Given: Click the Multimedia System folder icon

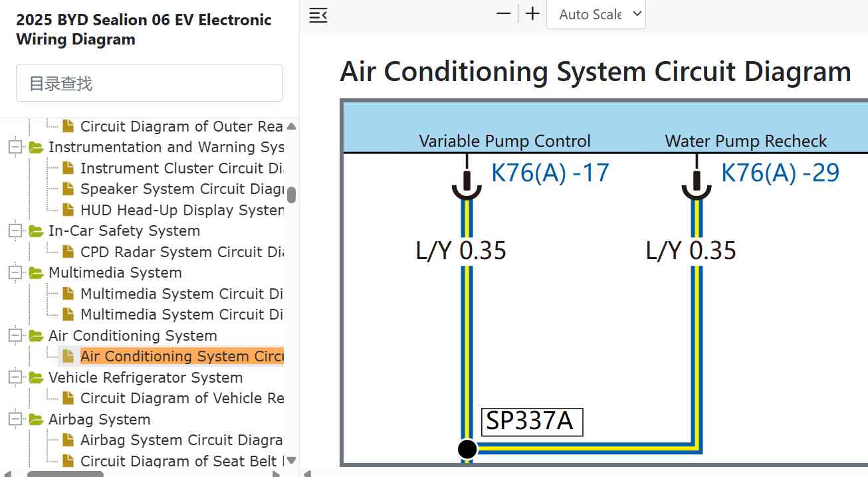Looking at the screenshot, I should (x=36, y=272).
